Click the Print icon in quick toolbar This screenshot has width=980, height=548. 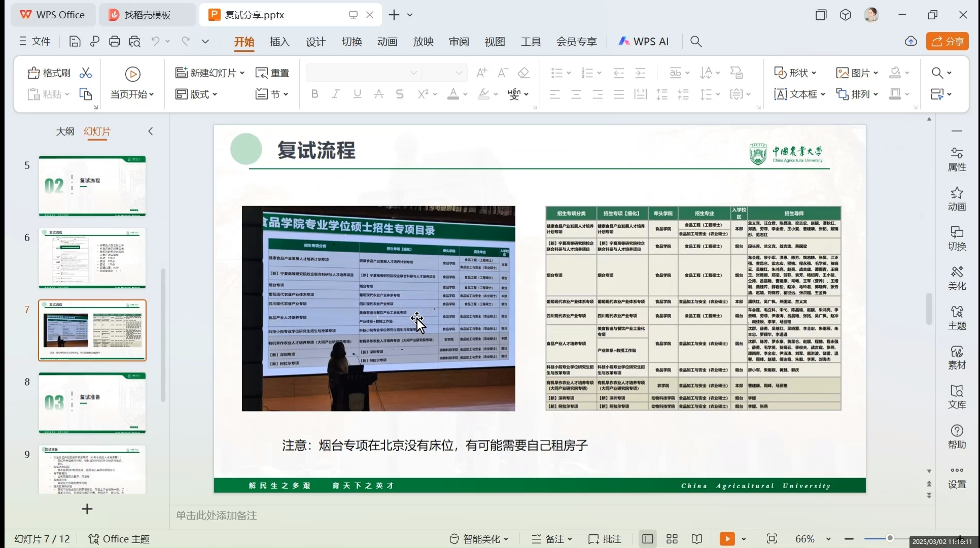coord(115,42)
